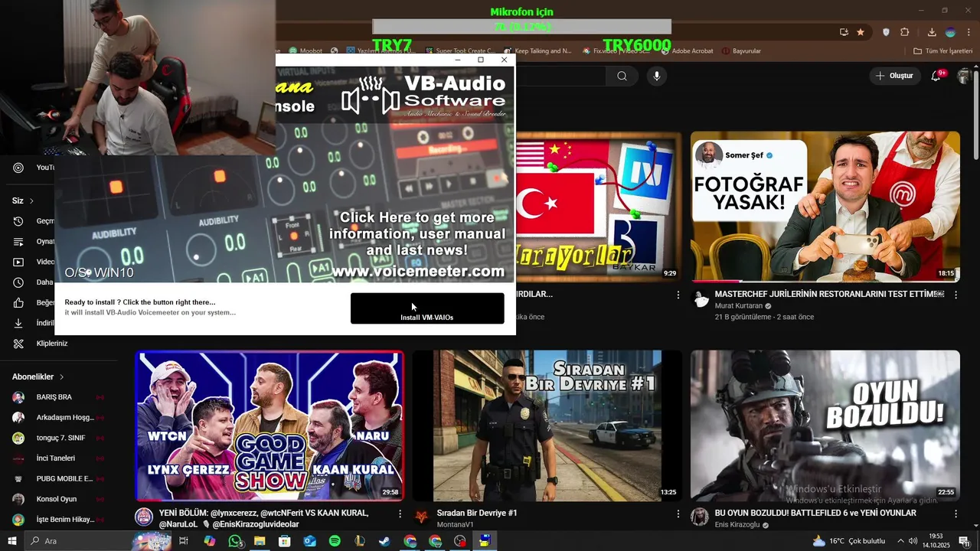
Task: Open Sıradan Bir Devriye #1 thumbnail
Action: tap(547, 425)
